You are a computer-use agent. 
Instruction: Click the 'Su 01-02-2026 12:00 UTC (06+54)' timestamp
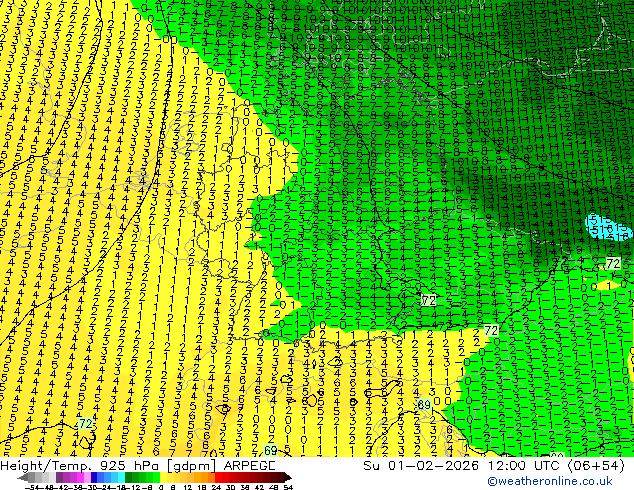[494, 466]
